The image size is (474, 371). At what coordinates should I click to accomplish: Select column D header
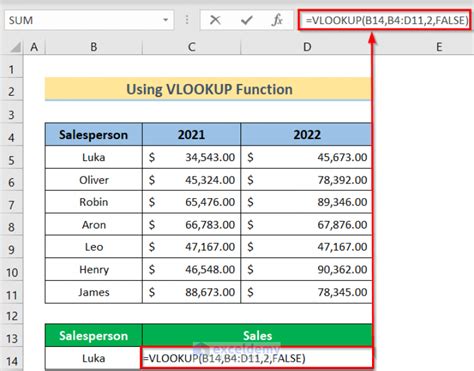[x=307, y=47]
